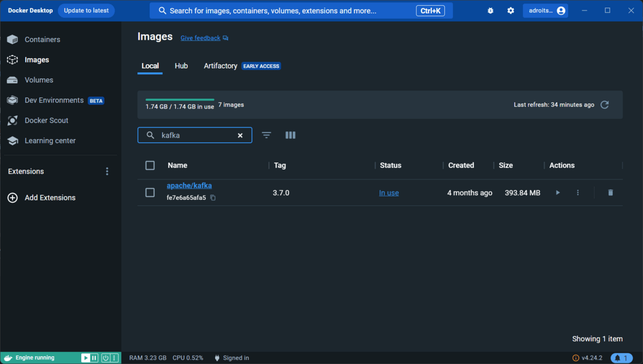Open the Volumes section
Screen dimensions: 643x364
(39, 79)
